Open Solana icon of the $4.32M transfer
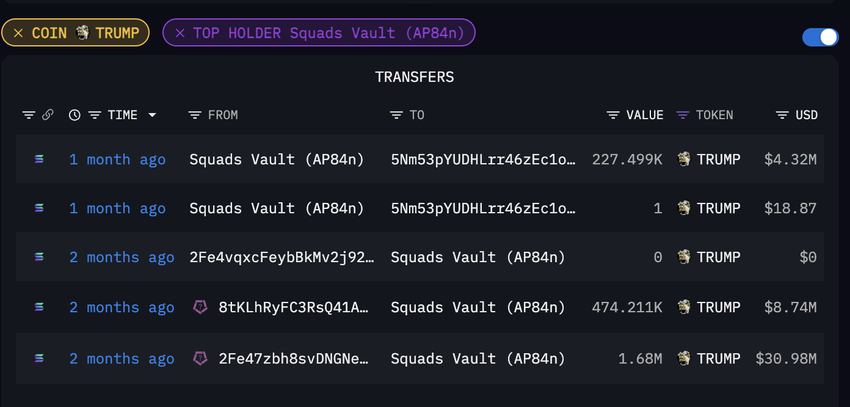The image size is (850, 407). pyautogui.click(x=39, y=159)
